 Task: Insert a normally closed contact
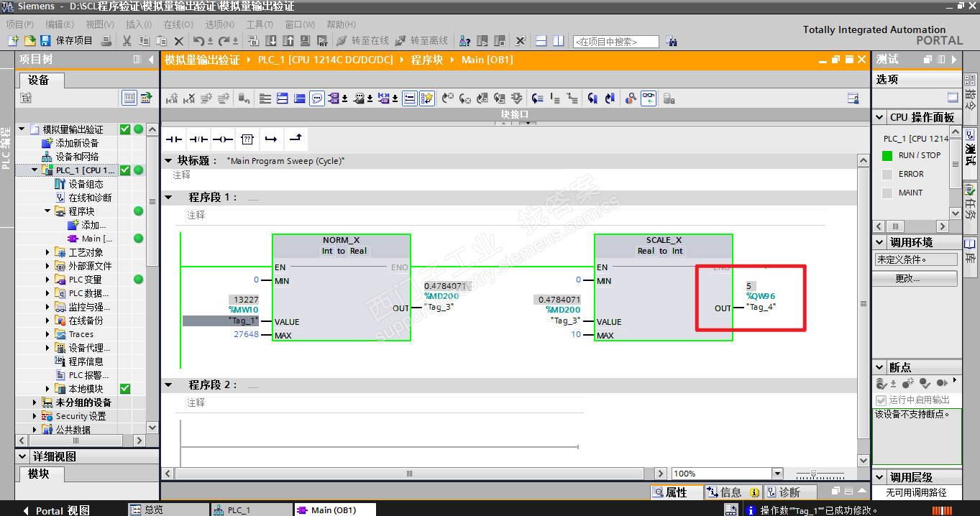click(198, 139)
